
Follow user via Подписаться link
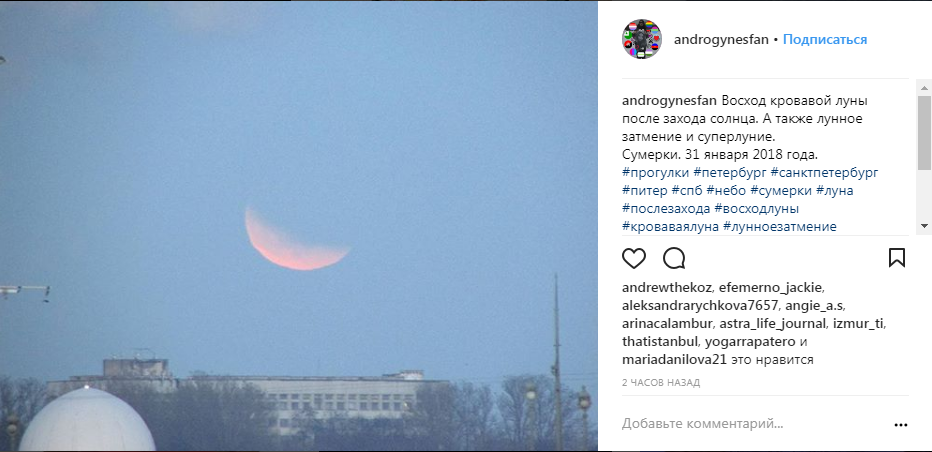pyautogui.click(x=824, y=40)
